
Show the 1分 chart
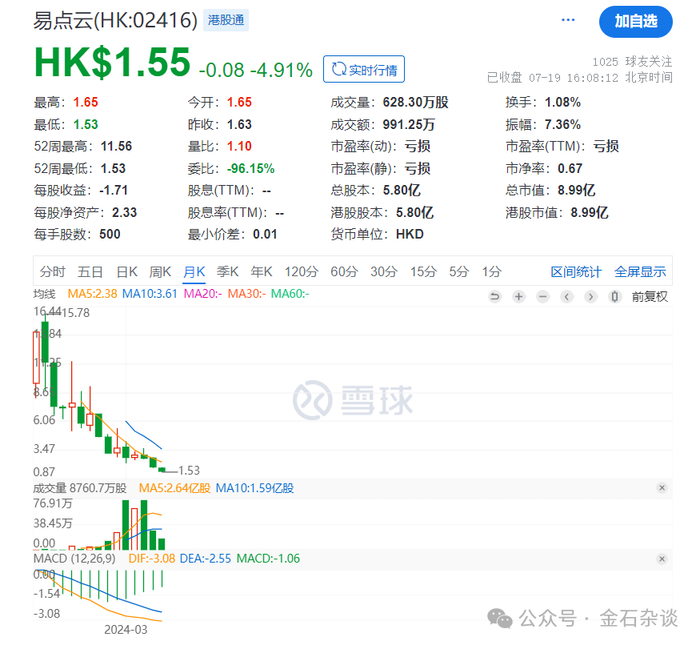[492, 271]
